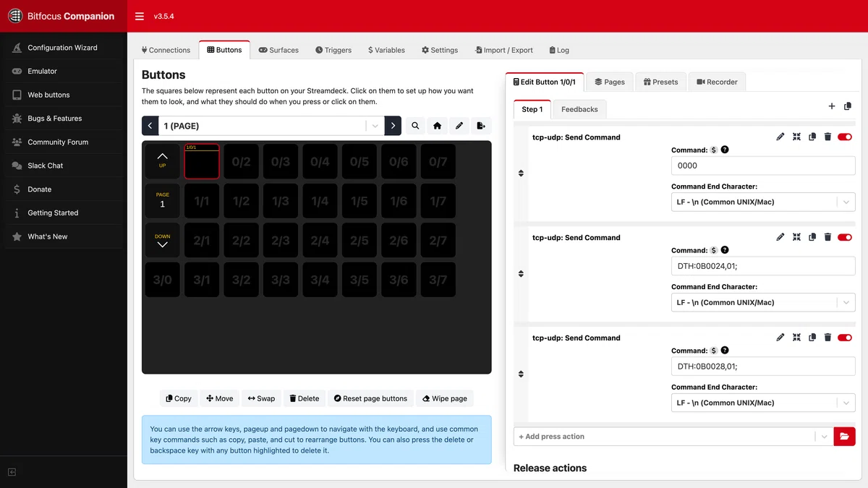Viewport: 868px width, 488px height.
Task: Collapse the DTH:0B0028,01; action
Action: coord(796,338)
